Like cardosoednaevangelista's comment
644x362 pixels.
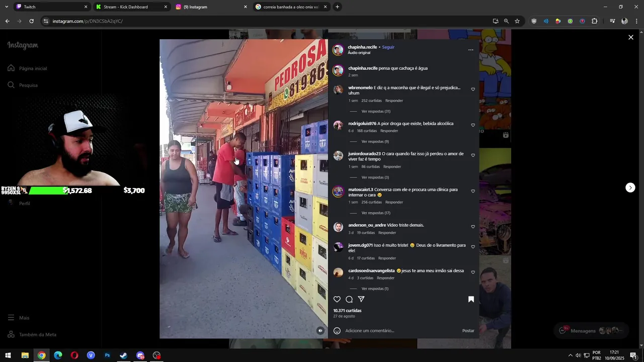(473, 273)
